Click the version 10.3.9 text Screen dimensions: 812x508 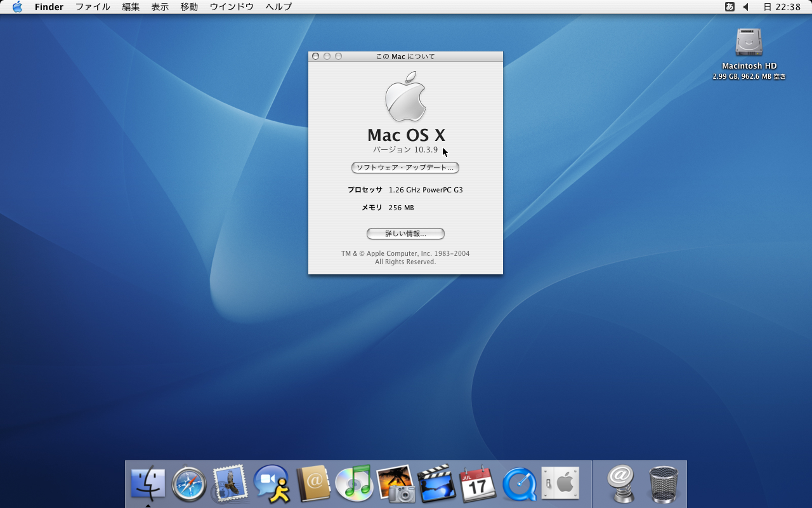coord(405,150)
